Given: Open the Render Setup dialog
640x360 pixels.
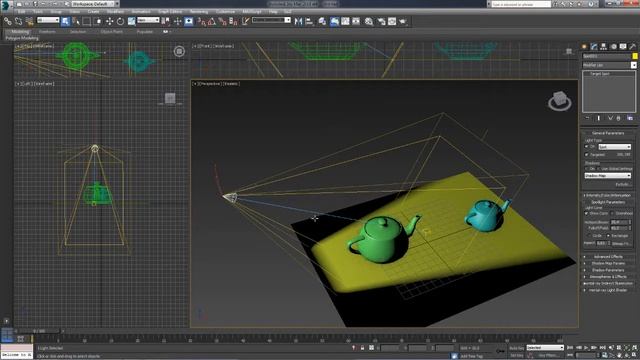Looking at the screenshot, I should pyautogui.click(x=381, y=21).
